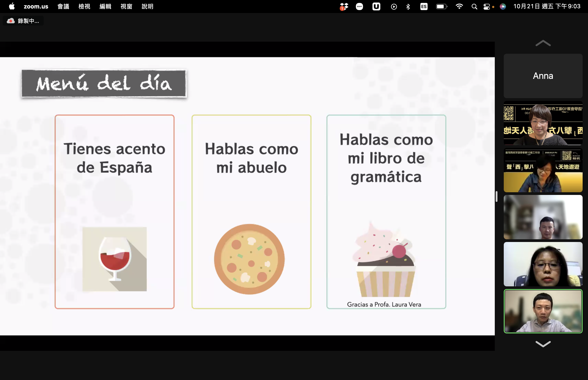Show previous participants with up chevron
588x380 pixels.
pos(543,43)
